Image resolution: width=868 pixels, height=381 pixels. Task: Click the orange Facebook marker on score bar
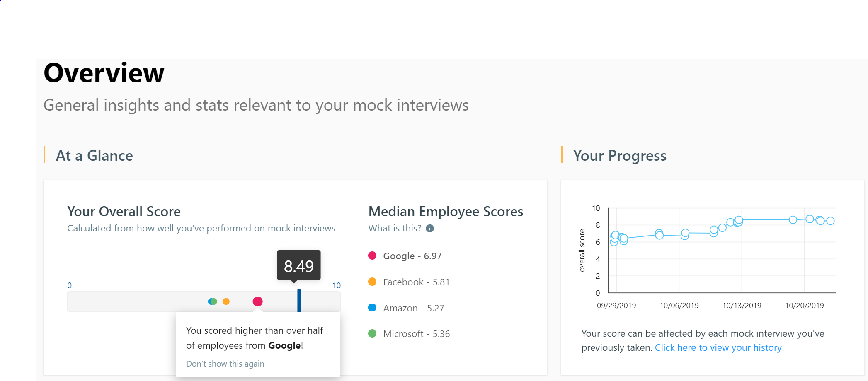pos(226,301)
